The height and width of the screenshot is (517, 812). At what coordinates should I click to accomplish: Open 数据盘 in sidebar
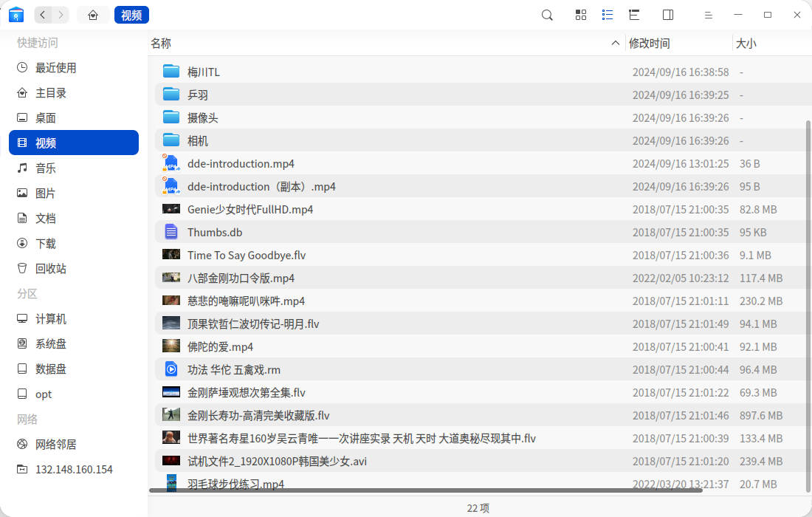(x=74, y=369)
